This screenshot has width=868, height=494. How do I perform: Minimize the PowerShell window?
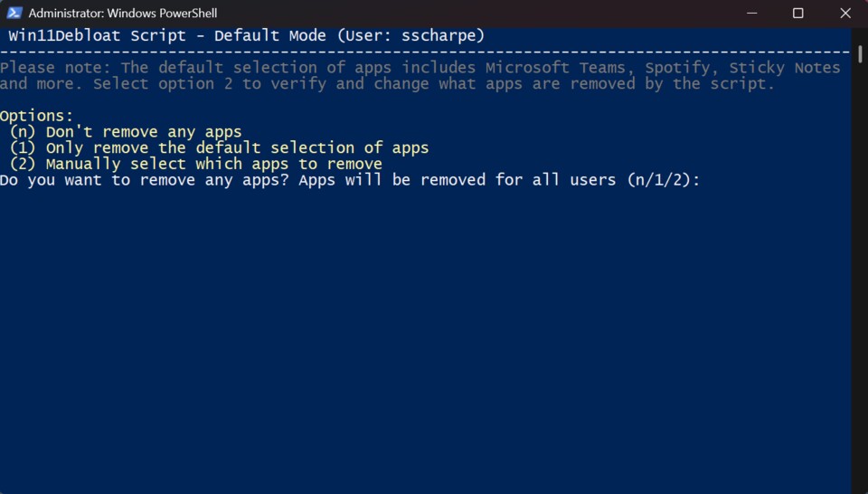[x=750, y=14]
